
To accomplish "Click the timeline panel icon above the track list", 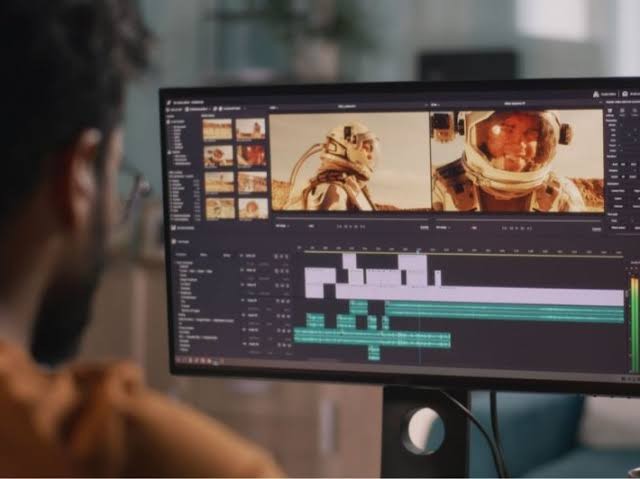I will 173,242.
